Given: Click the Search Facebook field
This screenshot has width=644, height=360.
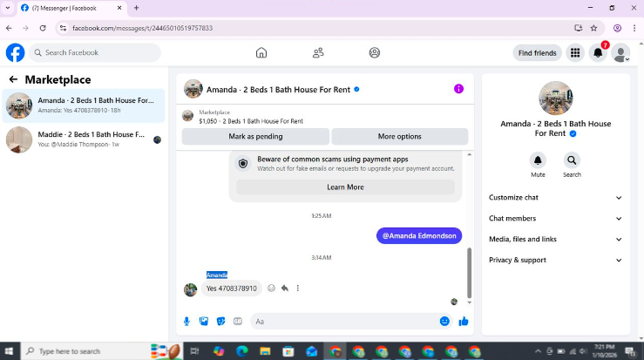Looking at the screenshot, I should 95,52.
